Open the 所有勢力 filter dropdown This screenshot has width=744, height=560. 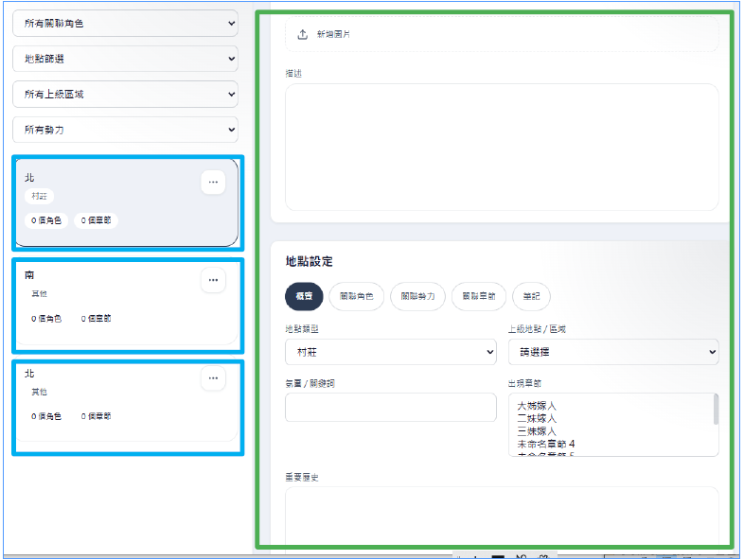click(125, 130)
